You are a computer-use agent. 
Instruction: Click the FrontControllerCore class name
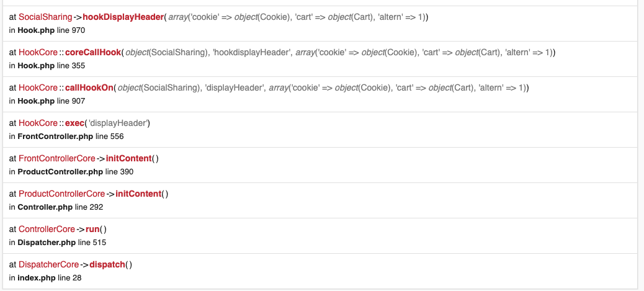tap(57, 158)
